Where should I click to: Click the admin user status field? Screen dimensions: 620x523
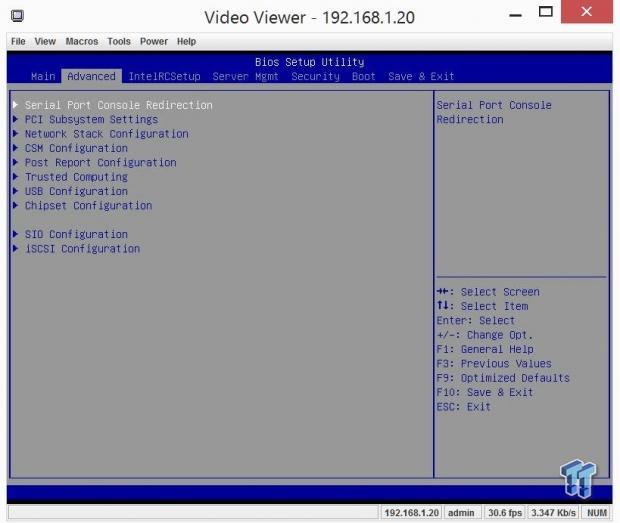click(x=461, y=513)
